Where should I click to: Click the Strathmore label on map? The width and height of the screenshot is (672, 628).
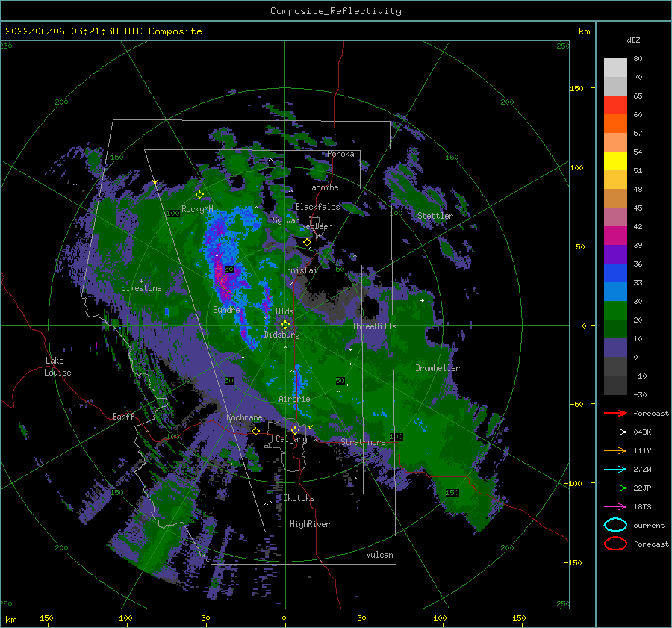click(x=363, y=442)
